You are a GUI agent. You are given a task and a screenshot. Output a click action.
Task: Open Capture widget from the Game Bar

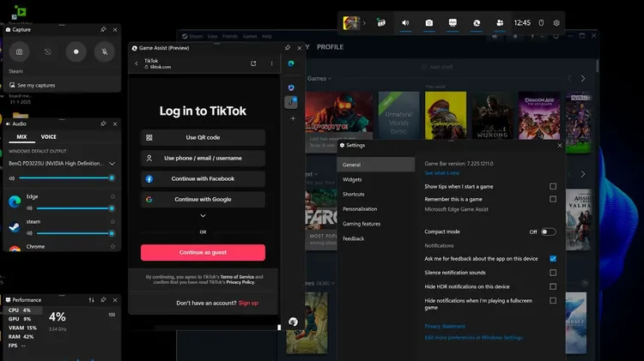(429, 23)
